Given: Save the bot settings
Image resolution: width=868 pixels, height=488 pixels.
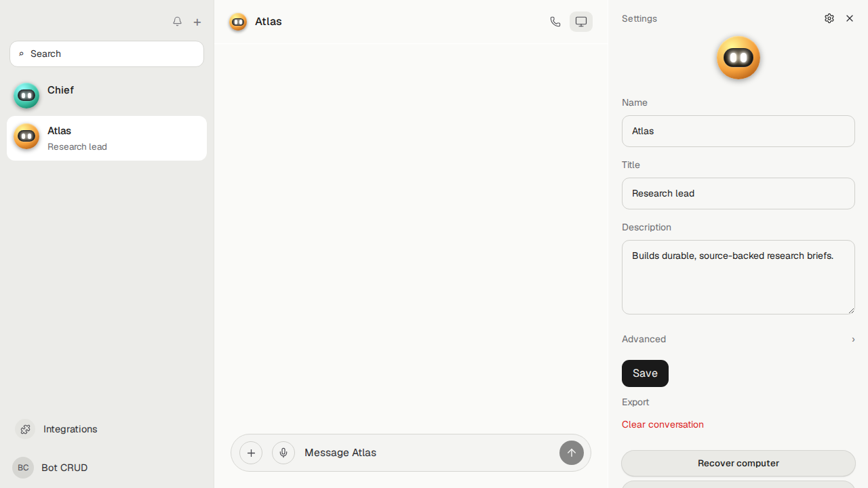Looking at the screenshot, I should (x=645, y=373).
